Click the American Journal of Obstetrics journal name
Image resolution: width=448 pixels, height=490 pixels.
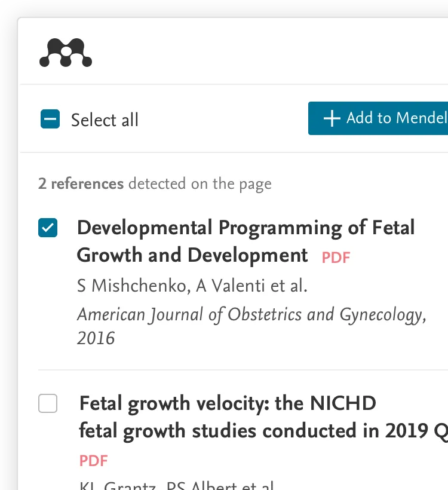point(251,315)
